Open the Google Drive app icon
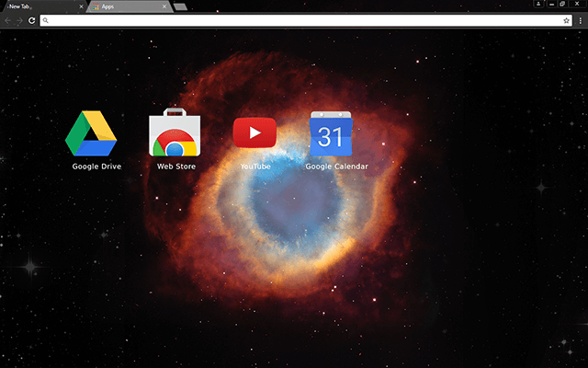 [91, 133]
